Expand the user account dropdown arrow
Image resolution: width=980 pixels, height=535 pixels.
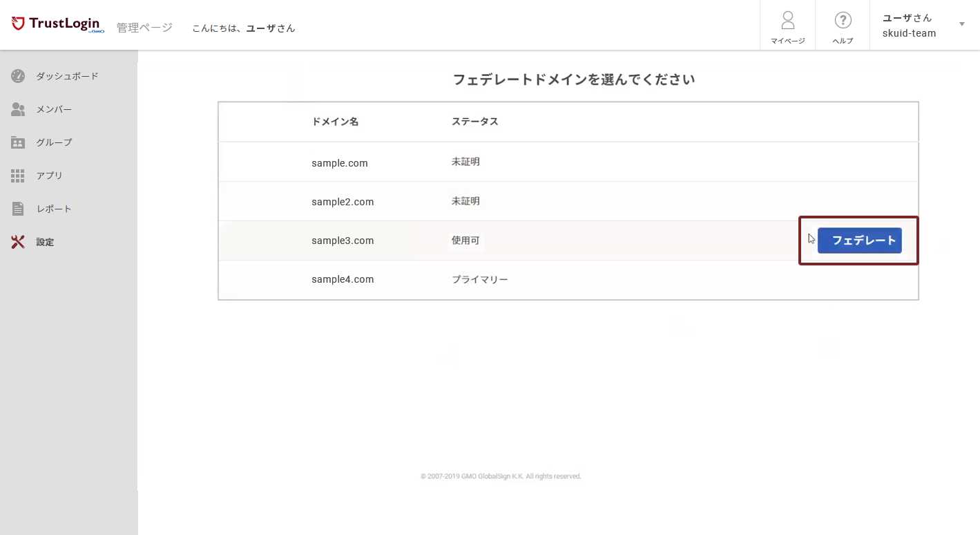(x=962, y=25)
